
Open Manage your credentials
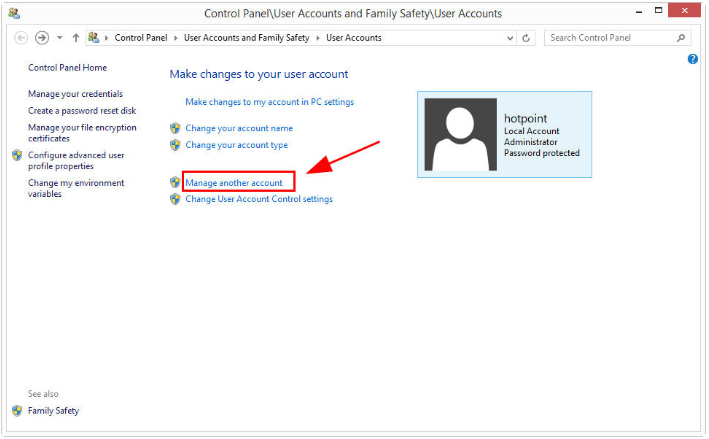coord(76,94)
